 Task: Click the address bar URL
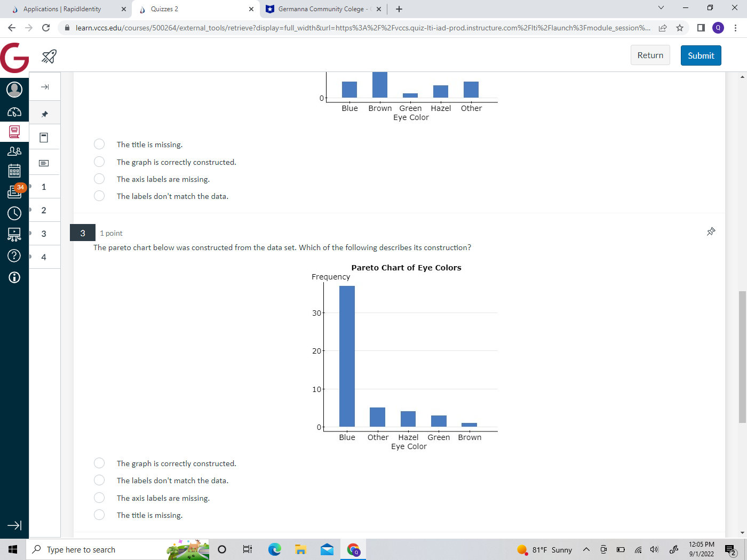pyautogui.click(x=363, y=28)
